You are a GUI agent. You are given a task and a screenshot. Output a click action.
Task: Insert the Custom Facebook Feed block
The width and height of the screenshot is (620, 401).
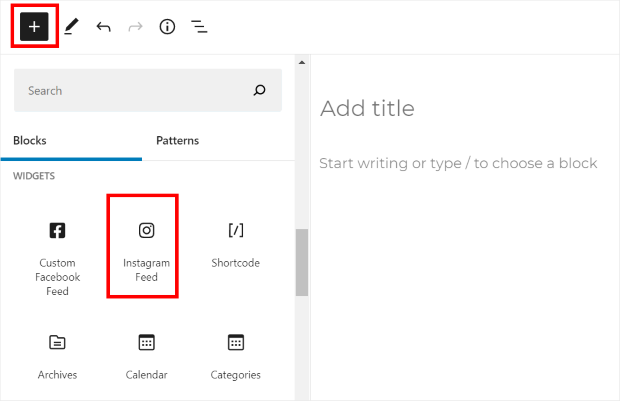(57, 256)
